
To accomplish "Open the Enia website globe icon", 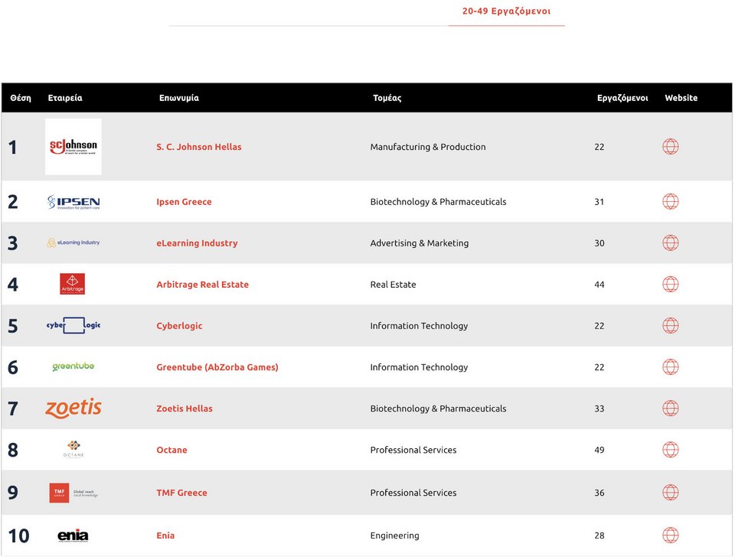I will tap(671, 536).
